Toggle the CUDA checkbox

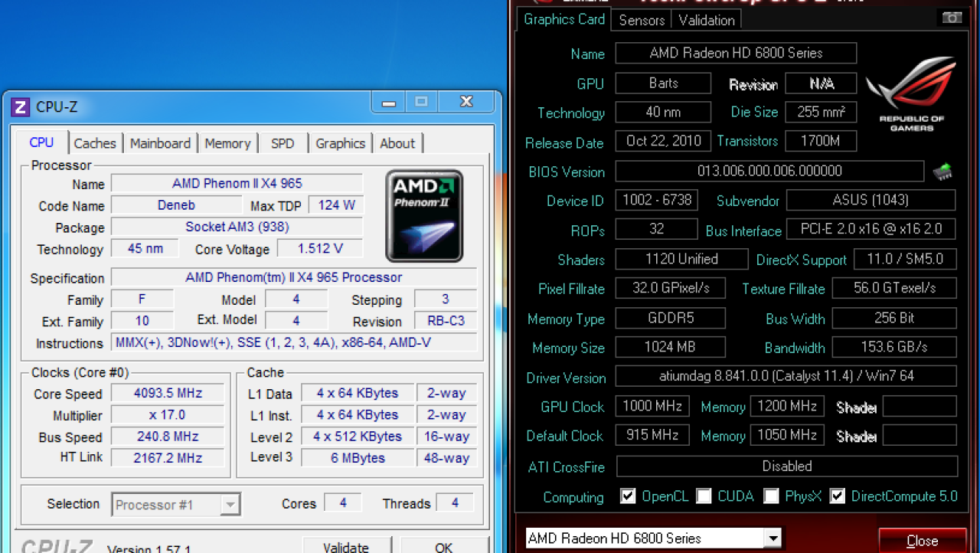pos(704,496)
